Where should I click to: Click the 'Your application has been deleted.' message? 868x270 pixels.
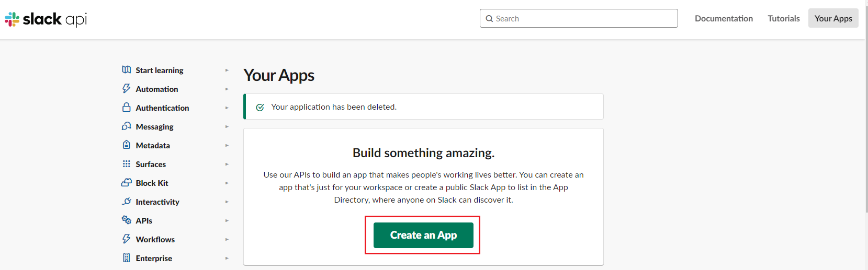click(334, 107)
